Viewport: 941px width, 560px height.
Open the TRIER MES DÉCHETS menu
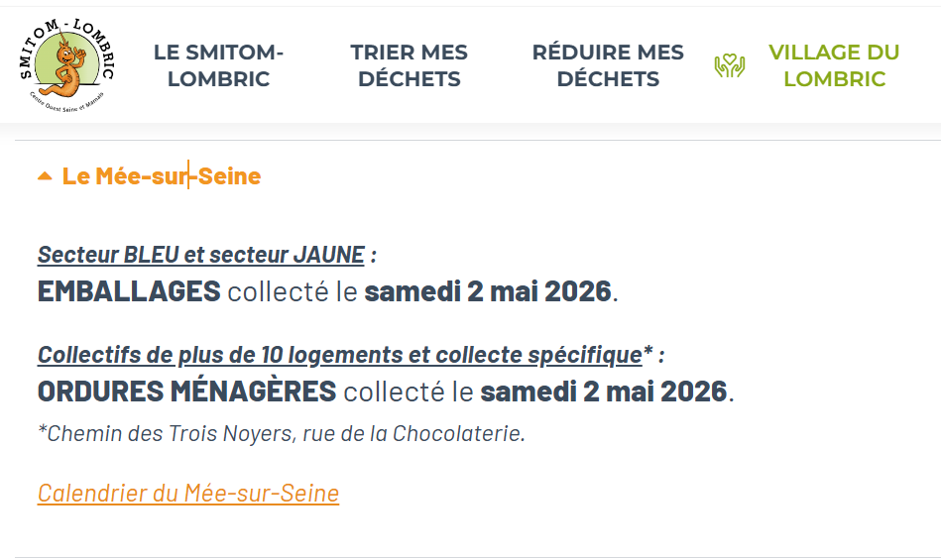pyautogui.click(x=409, y=65)
